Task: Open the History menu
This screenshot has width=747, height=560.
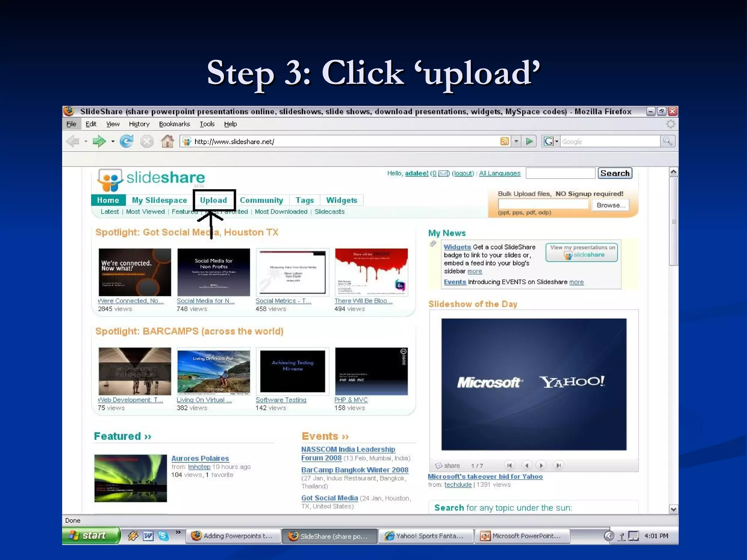Action: coord(139,124)
